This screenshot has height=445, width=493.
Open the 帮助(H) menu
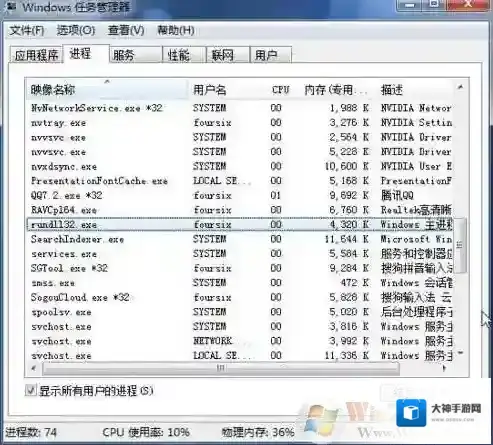tap(176, 31)
